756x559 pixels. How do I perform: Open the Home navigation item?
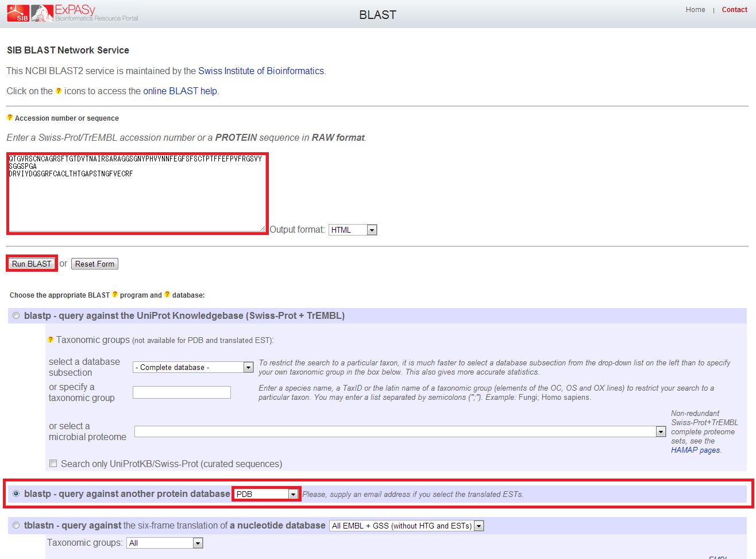coord(695,10)
